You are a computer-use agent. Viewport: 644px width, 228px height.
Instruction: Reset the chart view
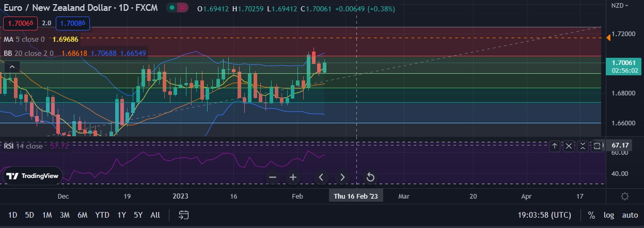coord(370,177)
